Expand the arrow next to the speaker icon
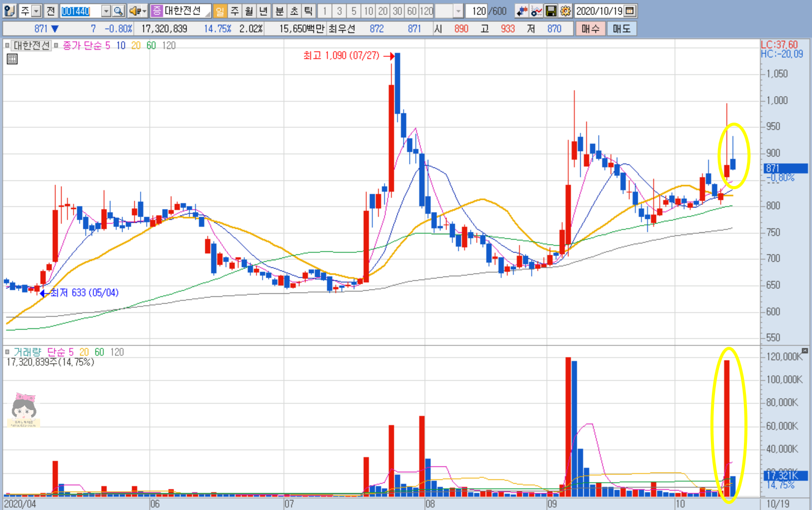The width and height of the screenshot is (812, 510). [144, 11]
